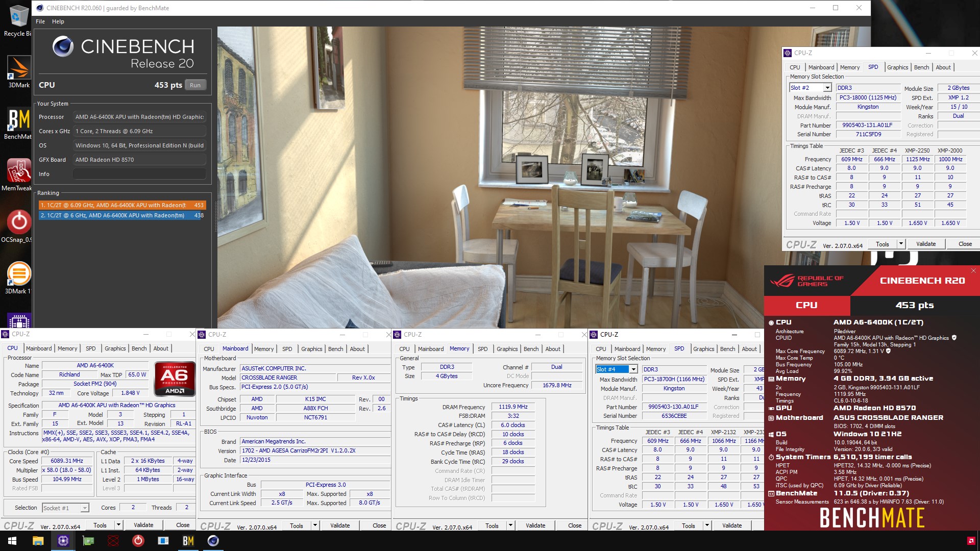Click the Processor field in Cinebench Your System
The width and height of the screenshot is (980, 551).
(x=139, y=117)
